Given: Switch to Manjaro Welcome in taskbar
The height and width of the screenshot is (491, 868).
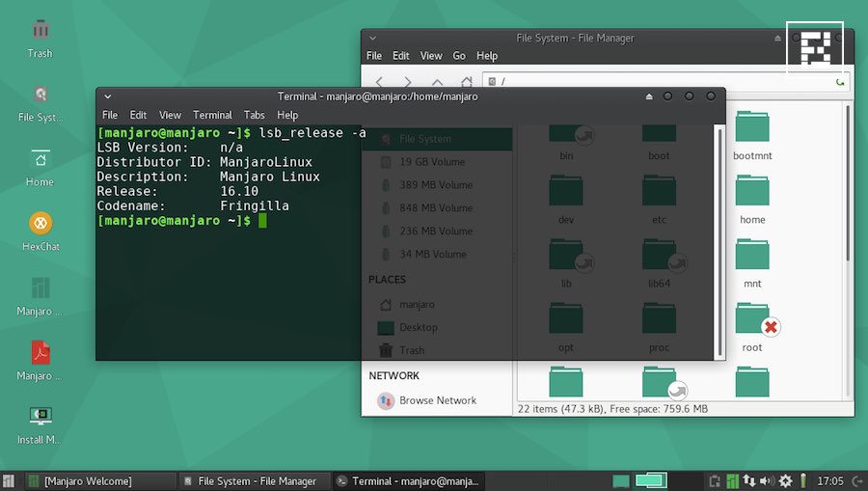Looking at the screenshot, I should [x=87, y=480].
